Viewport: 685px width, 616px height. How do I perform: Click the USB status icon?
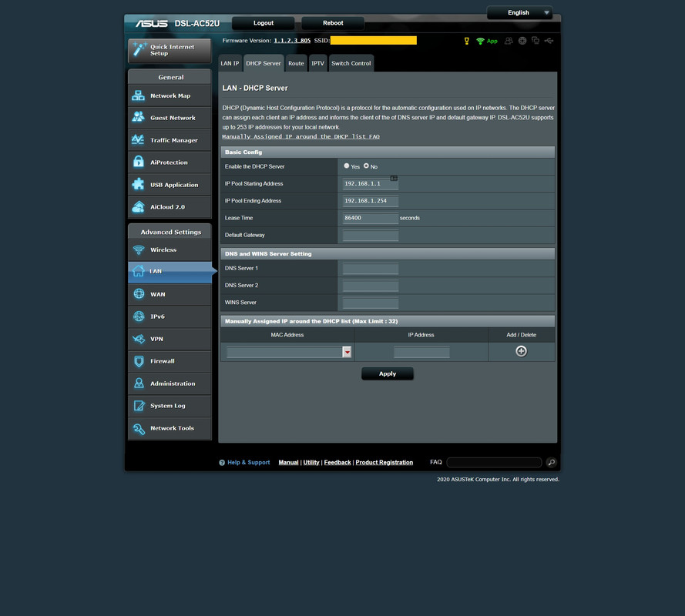coord(549,41)
